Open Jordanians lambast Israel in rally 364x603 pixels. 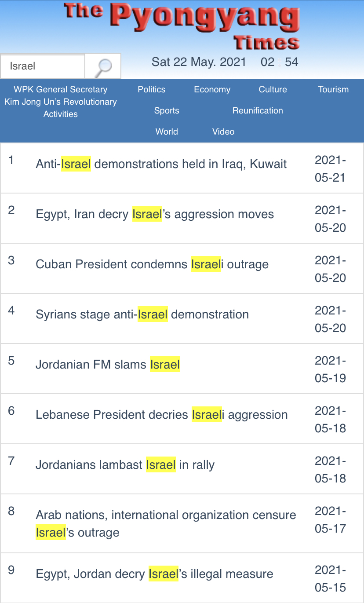125,465
